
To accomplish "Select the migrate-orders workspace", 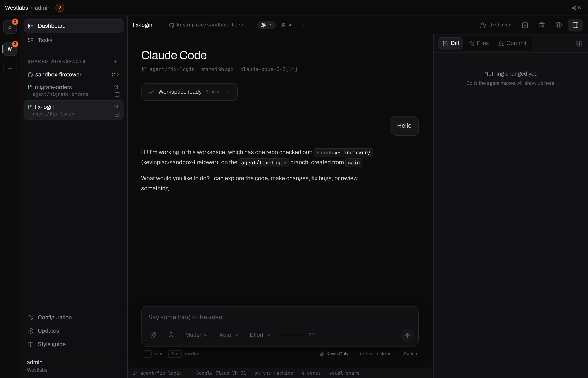I will [x=74, y=90].
